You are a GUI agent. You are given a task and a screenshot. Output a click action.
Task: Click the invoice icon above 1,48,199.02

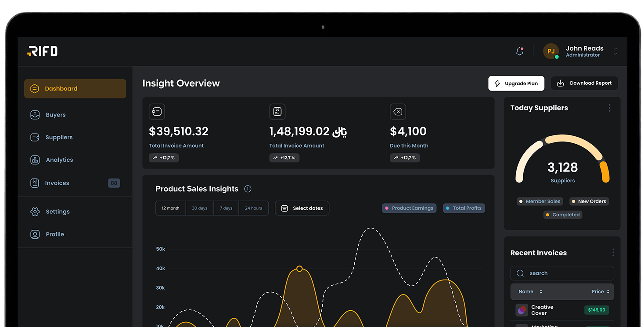pyautogui.click(x=277, y=112)
